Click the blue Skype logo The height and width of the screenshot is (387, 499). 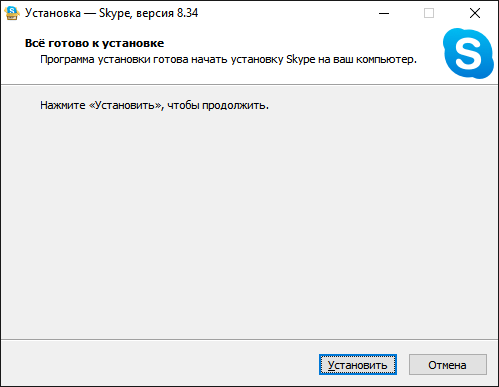coord(468,53)
